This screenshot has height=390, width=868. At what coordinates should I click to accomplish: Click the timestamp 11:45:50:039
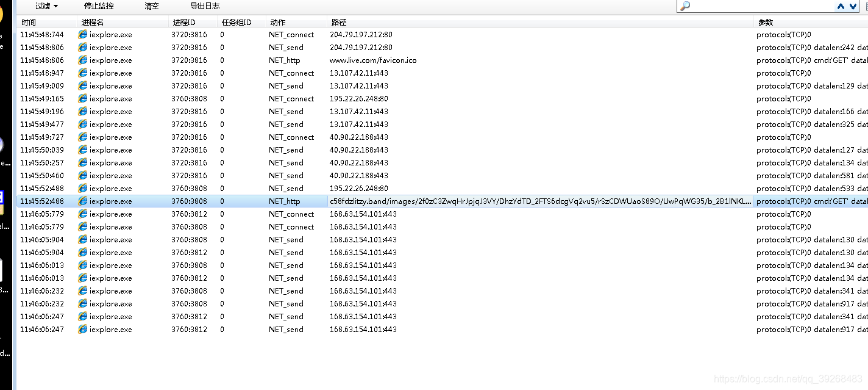coord(41,150)
